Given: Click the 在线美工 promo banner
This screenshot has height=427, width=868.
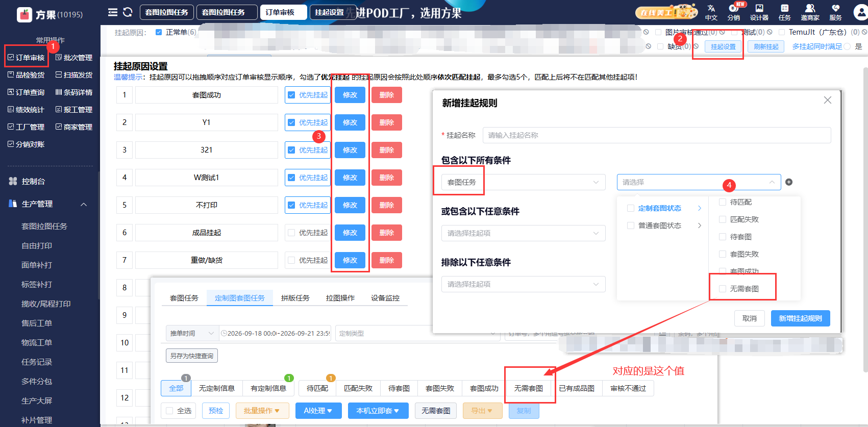Looking at the screenshot, I should (x=666, y=12).
